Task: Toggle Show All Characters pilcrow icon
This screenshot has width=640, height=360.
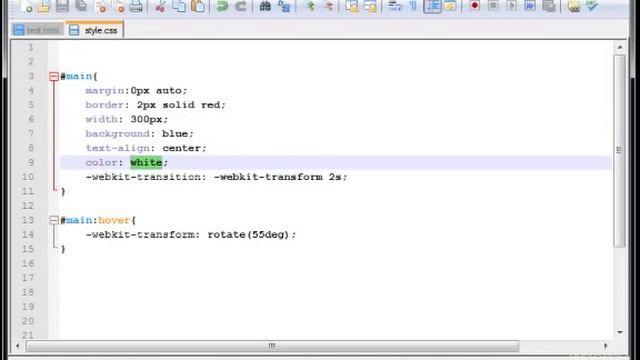Action: click(x=413, y=6)
